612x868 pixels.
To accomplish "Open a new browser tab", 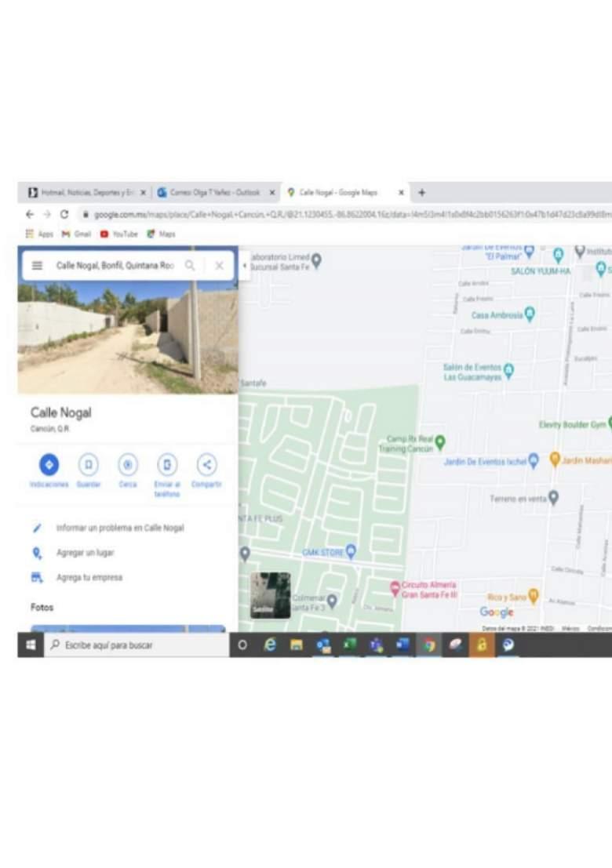I will [421, 192].
